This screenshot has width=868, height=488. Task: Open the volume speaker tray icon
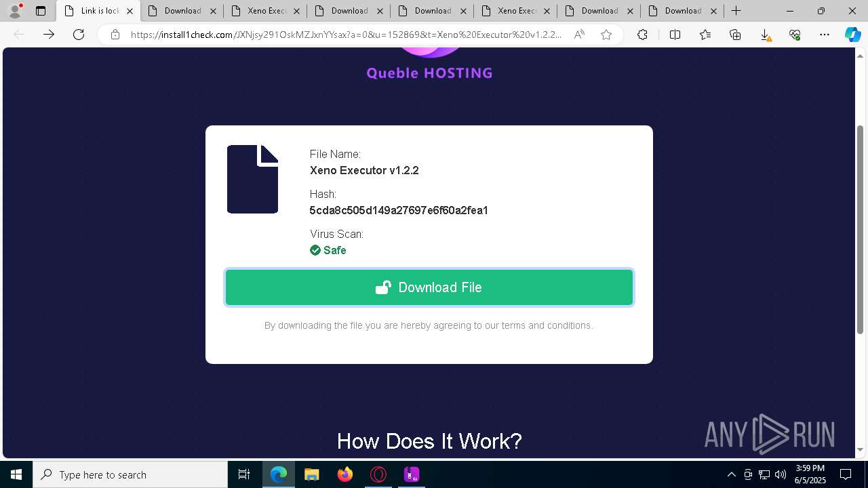click(781, 474)
